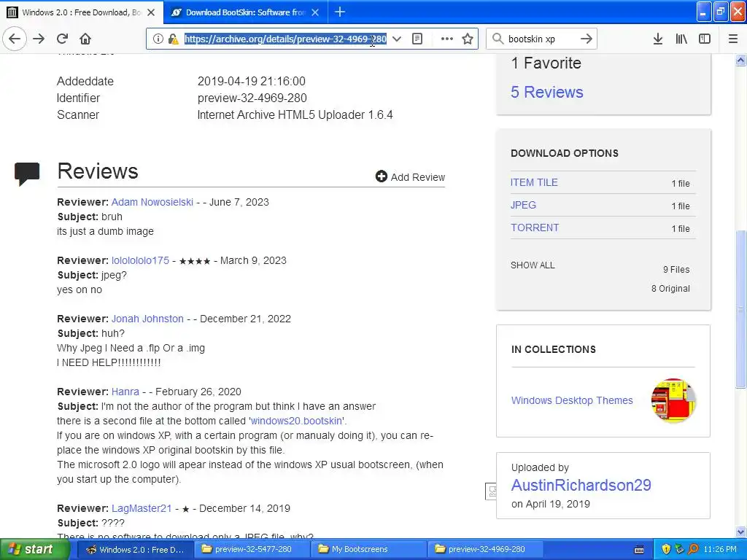Click the broken image icon near Uploaded by
Viewport: 747px width, 560px height.
pos(491,491)
